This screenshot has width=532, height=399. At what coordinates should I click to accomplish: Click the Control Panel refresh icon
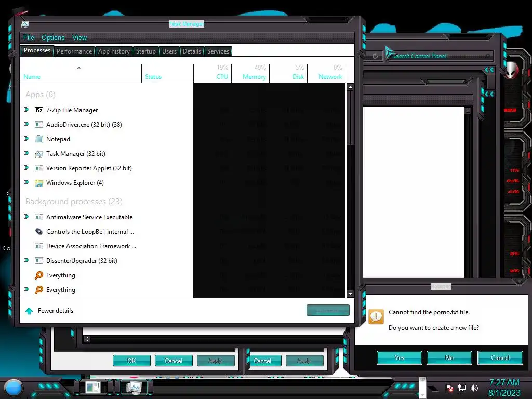(375, 56)
